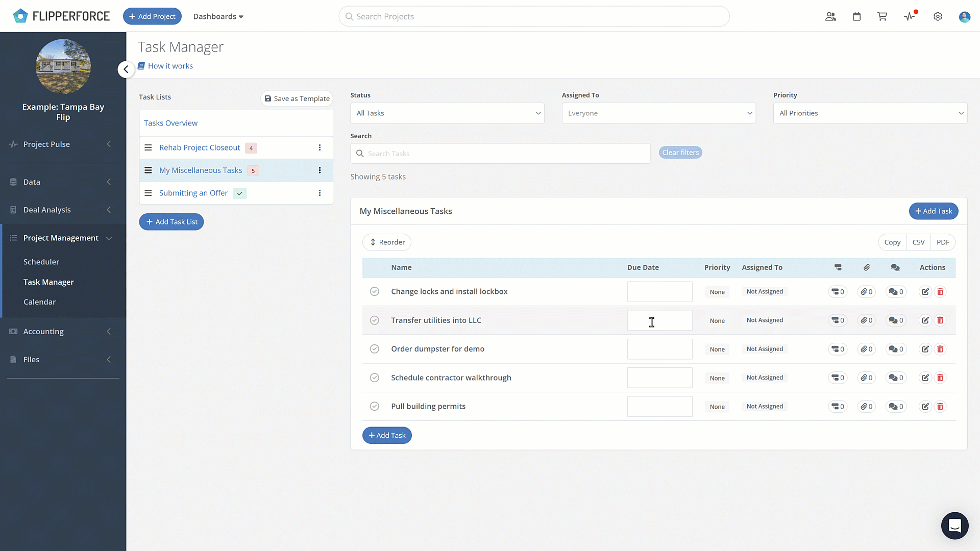Mark Schedule contractor walkthrough complete
This screenshot has height=551, width=980.
click(x=375, y=378)
